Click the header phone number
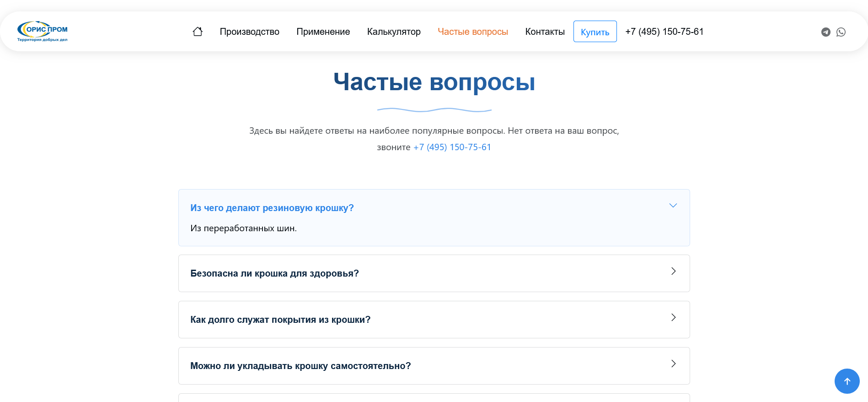Viewport: 868px width, 402px height. [x=664, y=32]
